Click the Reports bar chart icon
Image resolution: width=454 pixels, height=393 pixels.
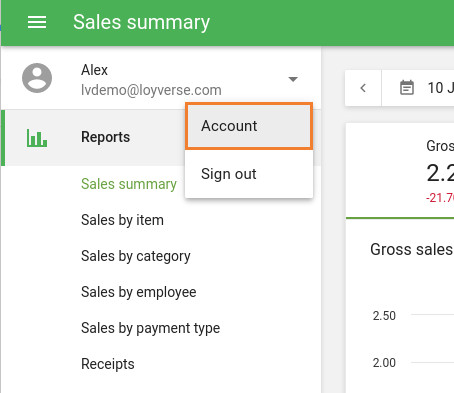37,138
